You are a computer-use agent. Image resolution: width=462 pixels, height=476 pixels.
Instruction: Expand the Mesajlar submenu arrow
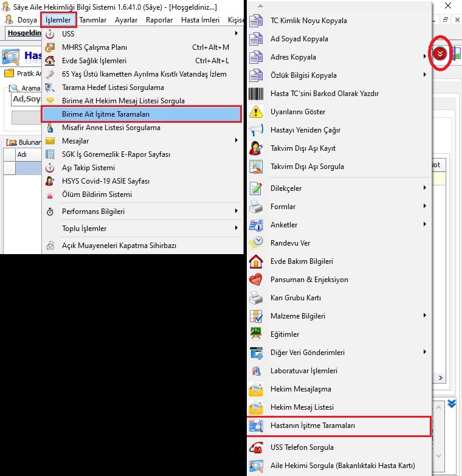coord(236,140)
